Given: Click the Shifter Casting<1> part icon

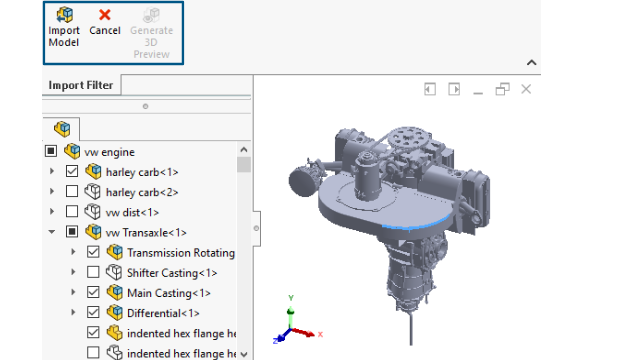Looking at the screenshot, I should click(x=114, y=272).
